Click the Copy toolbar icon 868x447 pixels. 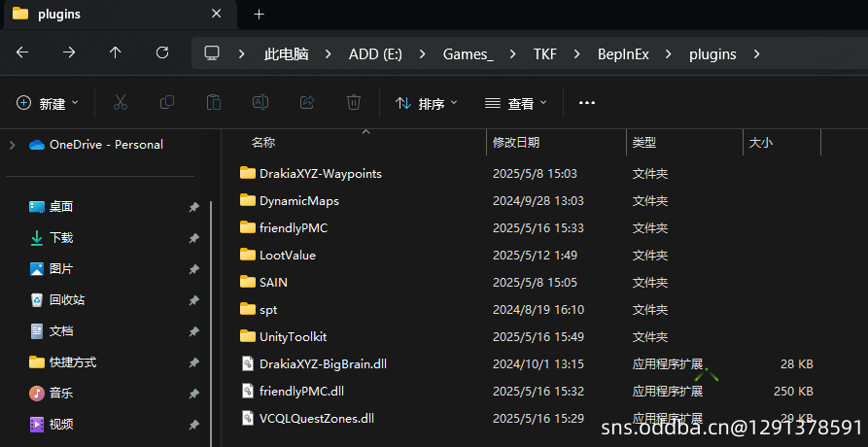167,102
